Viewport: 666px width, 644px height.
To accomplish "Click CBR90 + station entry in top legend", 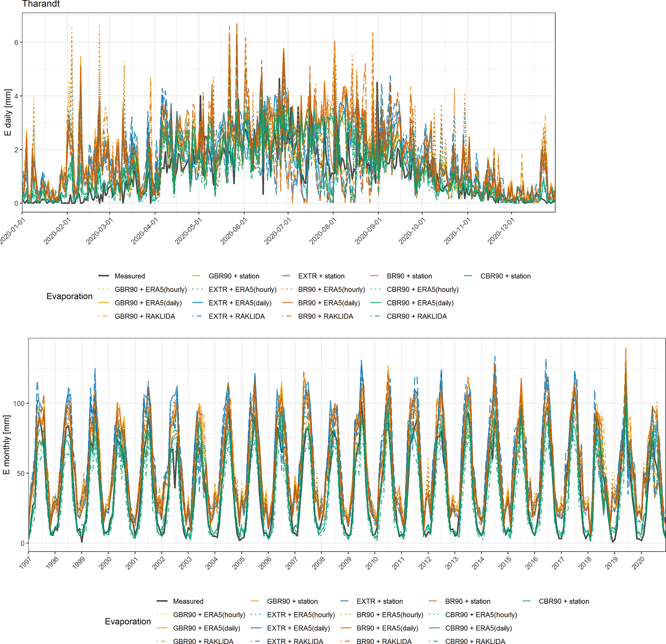I will tap(505, 276).
